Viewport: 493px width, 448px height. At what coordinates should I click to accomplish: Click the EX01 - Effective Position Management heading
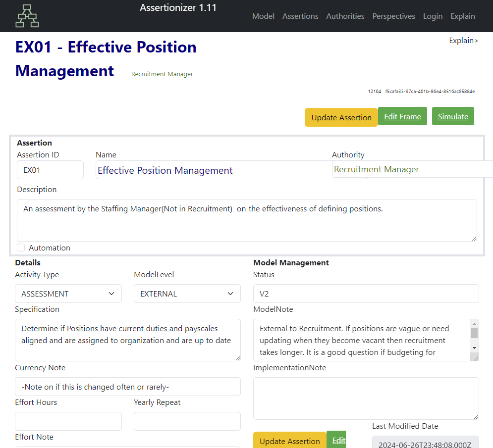[x=106, y=59]
